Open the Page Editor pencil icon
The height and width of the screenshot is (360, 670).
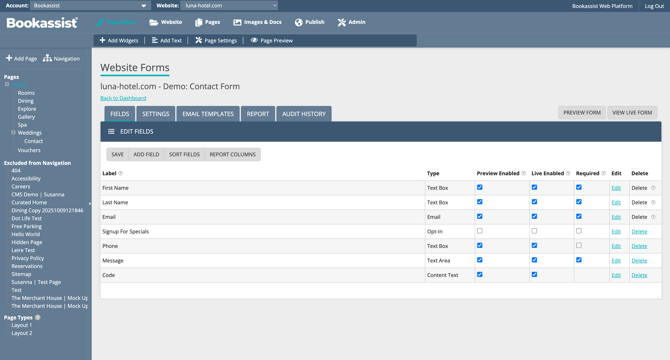click(100, 22)
